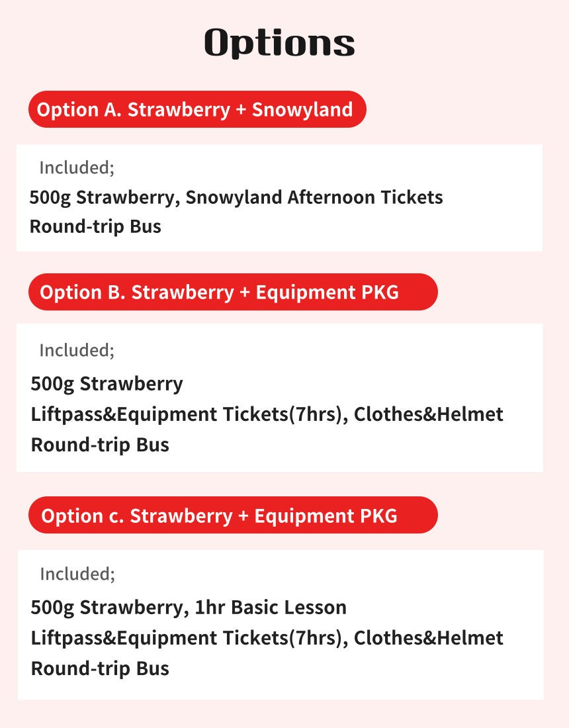
Task: Click 500g Strawberry, 1hr Basic Lesson text
Action: (x=189, y=608)
